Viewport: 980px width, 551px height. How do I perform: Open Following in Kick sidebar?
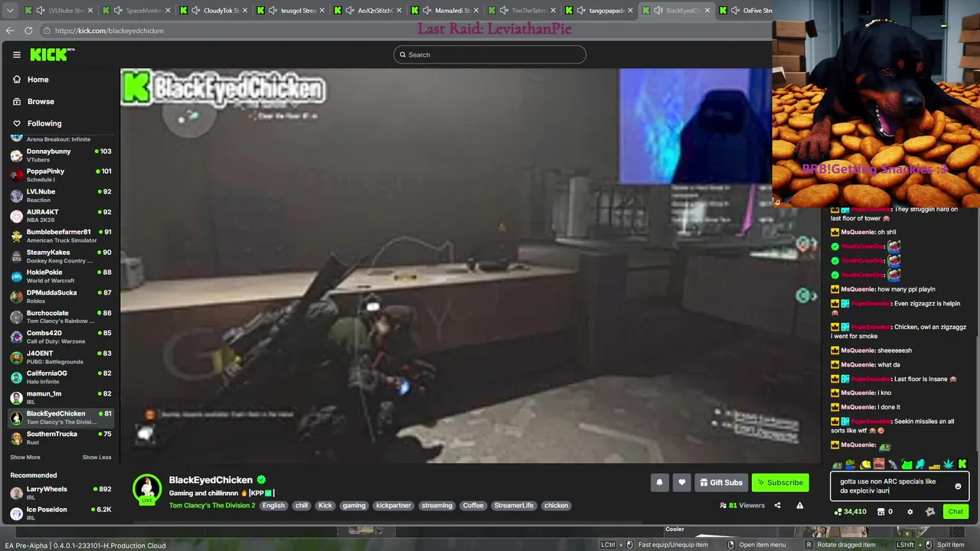coord(44,123)
